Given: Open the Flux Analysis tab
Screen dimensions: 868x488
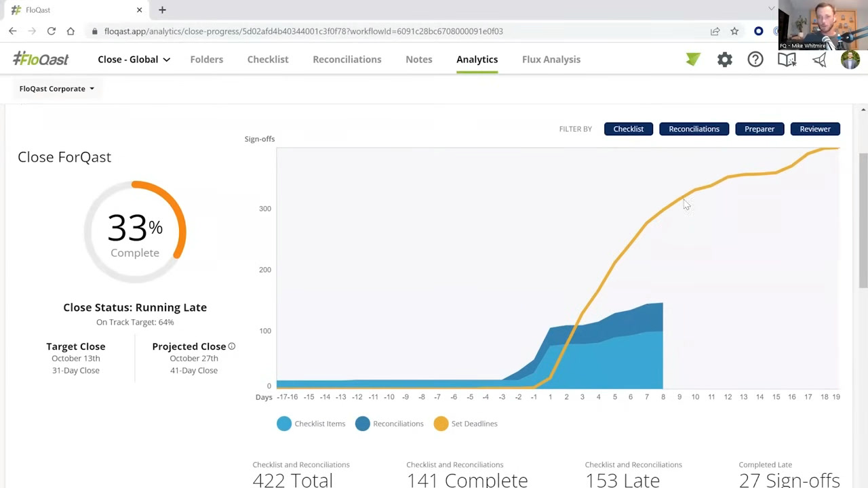Looking at the screenshot, I should click(x=551, y=60).
